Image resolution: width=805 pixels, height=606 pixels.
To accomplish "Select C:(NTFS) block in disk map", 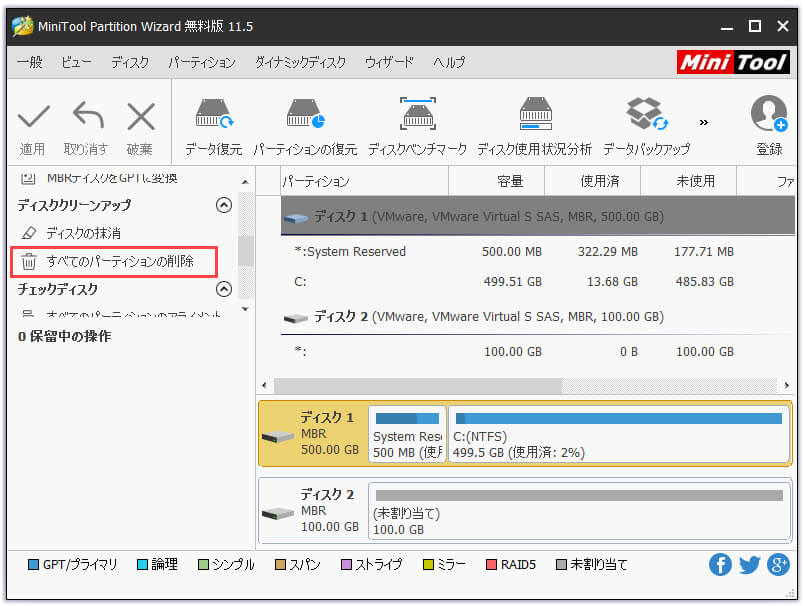I will pyautogui.click(x=619, y=434).
